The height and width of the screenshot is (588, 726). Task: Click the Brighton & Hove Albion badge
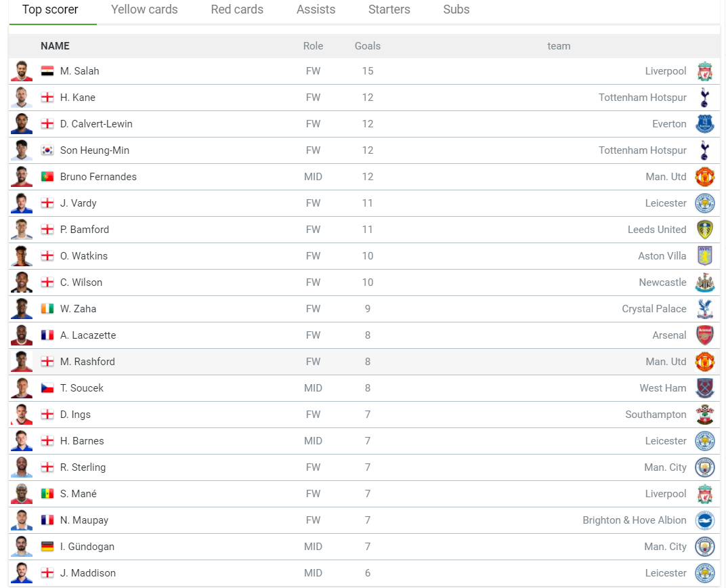(705, 520)
